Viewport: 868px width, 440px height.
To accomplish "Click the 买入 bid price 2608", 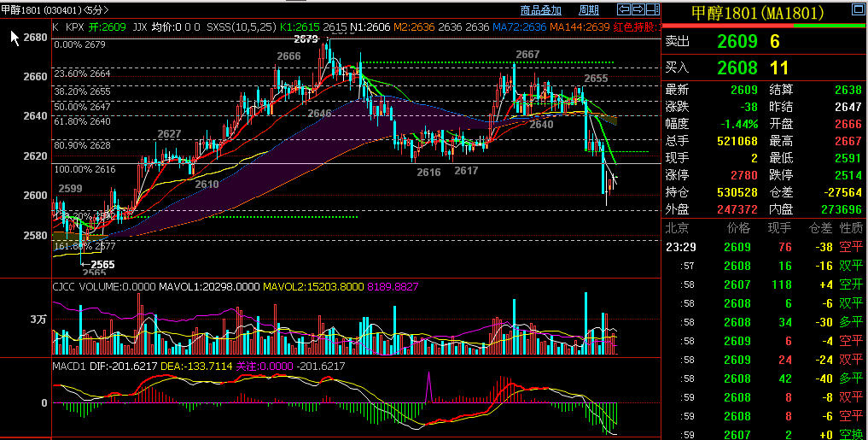I will [736, 67].
